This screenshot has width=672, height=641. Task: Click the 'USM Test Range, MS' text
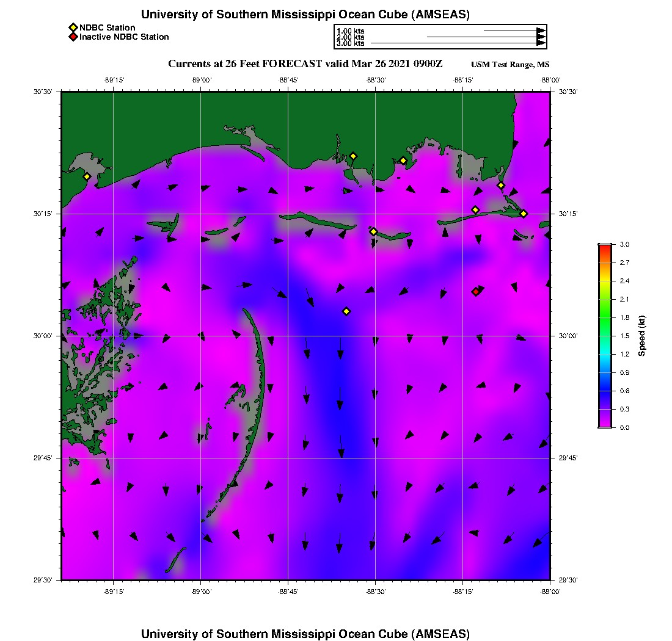[x=510, y=65]
